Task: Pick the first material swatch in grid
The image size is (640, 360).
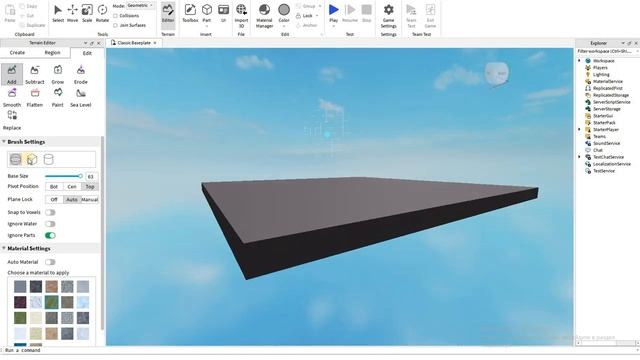Action: point(20,287)
